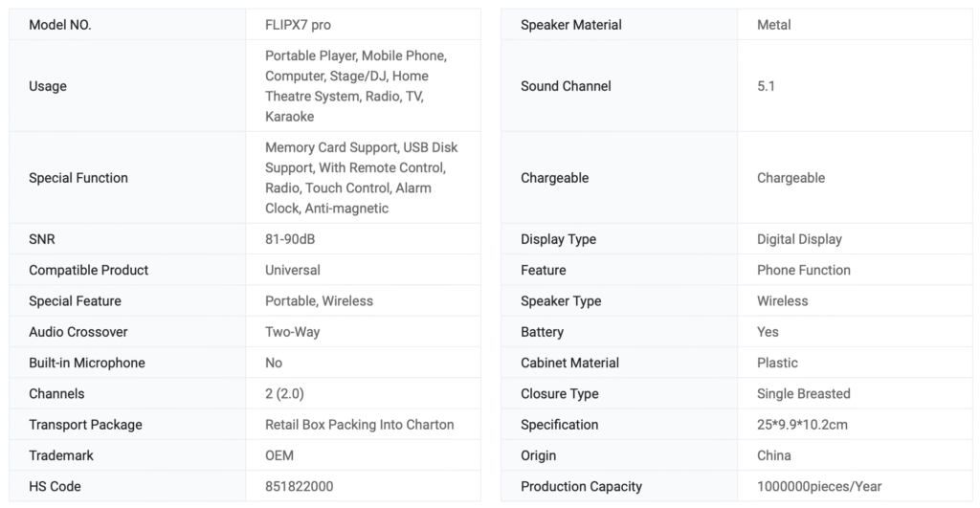Screen dimensions: 980x508
Task: Click the Built-in Microphone label
Action: click(87, 363)
